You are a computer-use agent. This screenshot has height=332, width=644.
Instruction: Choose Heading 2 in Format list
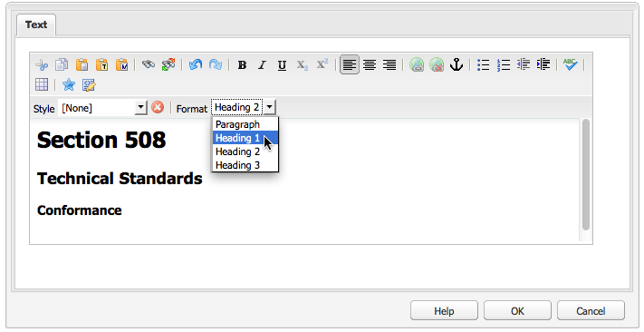245,151
